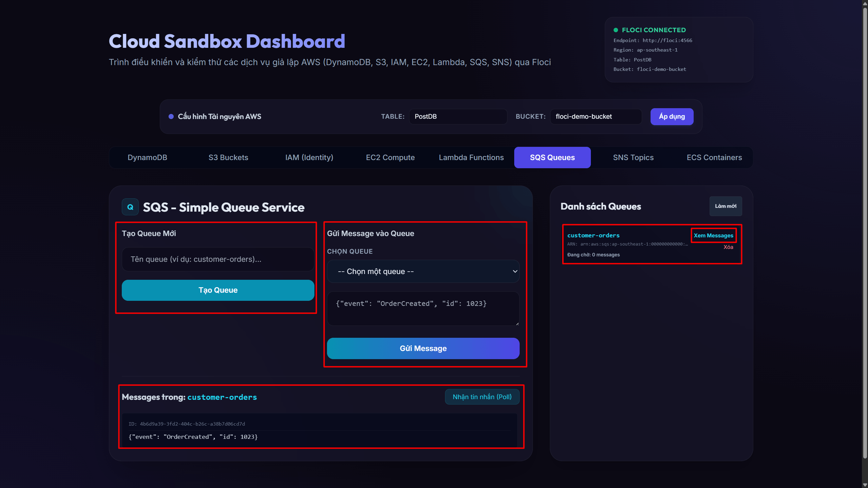This screenshot has width=868, height=488.
Task: Click the green Floci connected status dot
Action: click(x=616, y=30)
